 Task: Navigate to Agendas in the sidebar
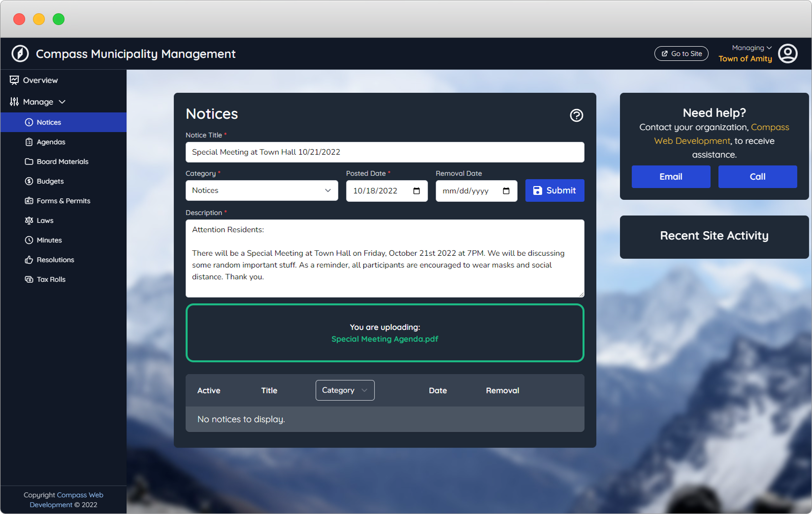(51, 142)
